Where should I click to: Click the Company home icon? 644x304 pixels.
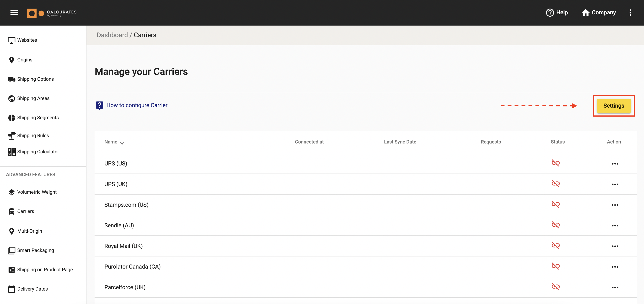click(x=585, y=13)
